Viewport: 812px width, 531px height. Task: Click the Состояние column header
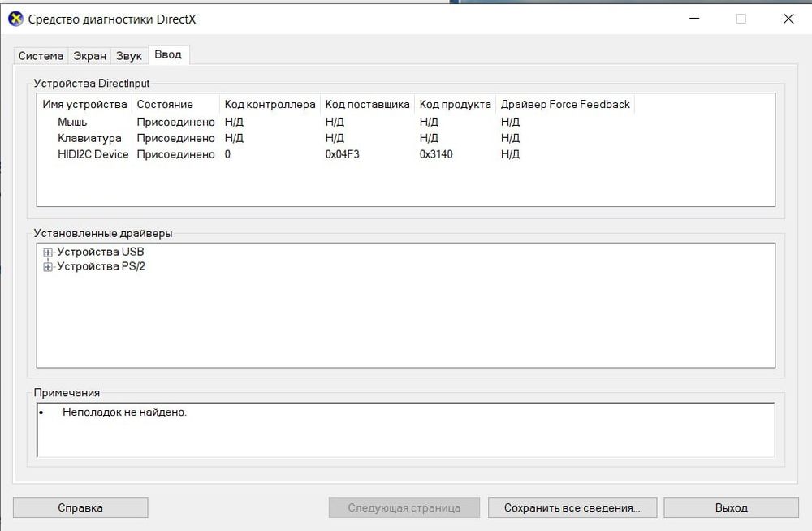pos(176,104)
